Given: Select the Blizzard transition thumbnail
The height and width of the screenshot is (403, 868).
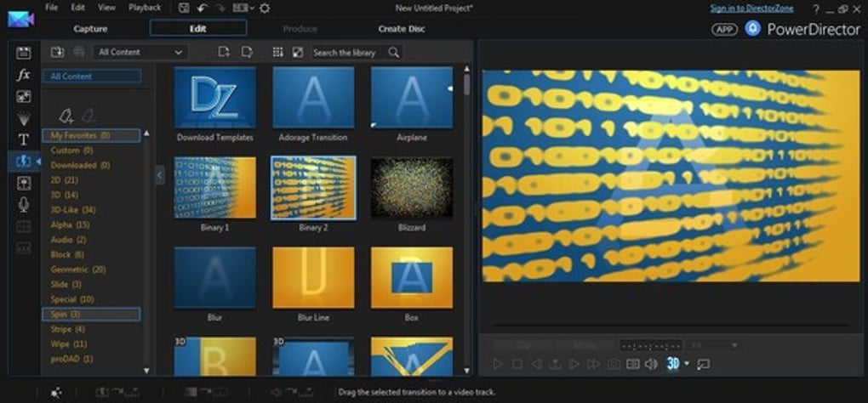Looking at the screenshot, I should (x=412, y=187).
